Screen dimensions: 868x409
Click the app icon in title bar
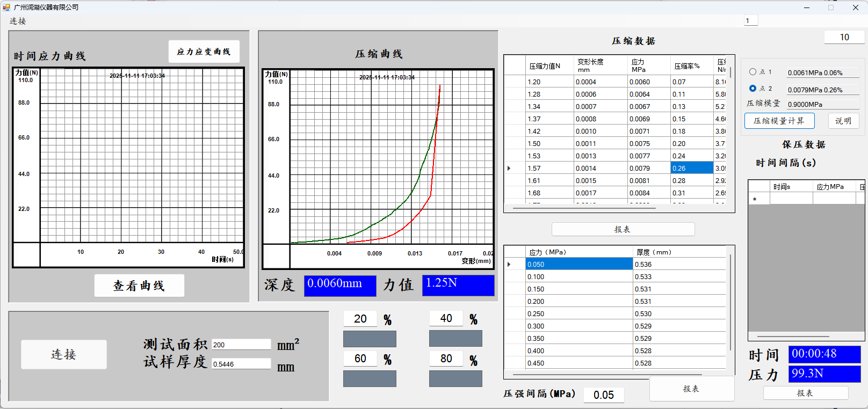point(6,8)
